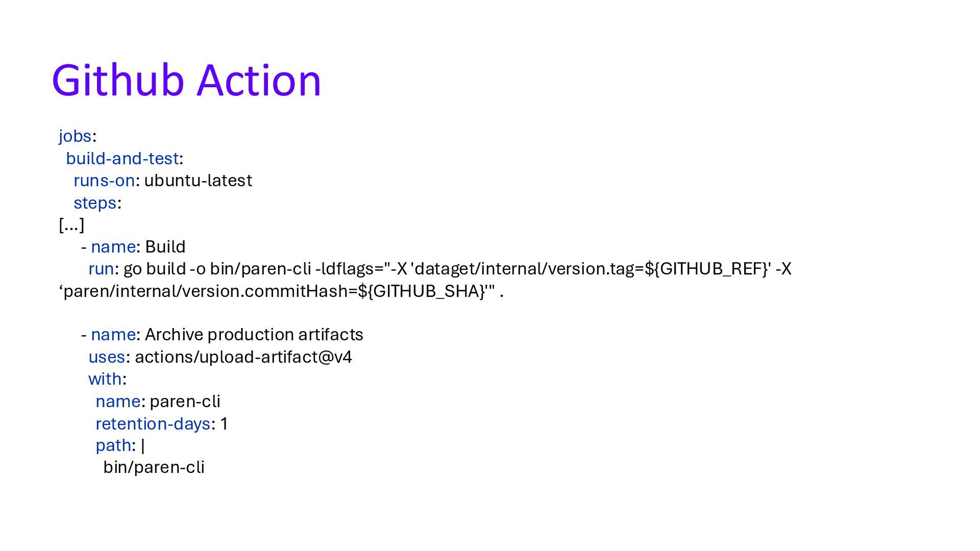Click the 'paren-cli' artifact name value
980x551 pixels.
(185, 402)
